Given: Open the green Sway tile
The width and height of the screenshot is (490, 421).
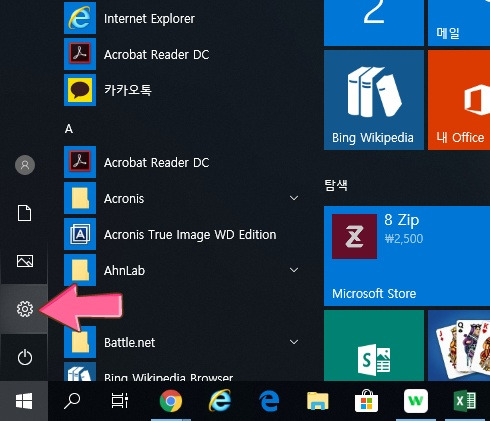Looking at the screenshot, I should (x=374, y=345).
